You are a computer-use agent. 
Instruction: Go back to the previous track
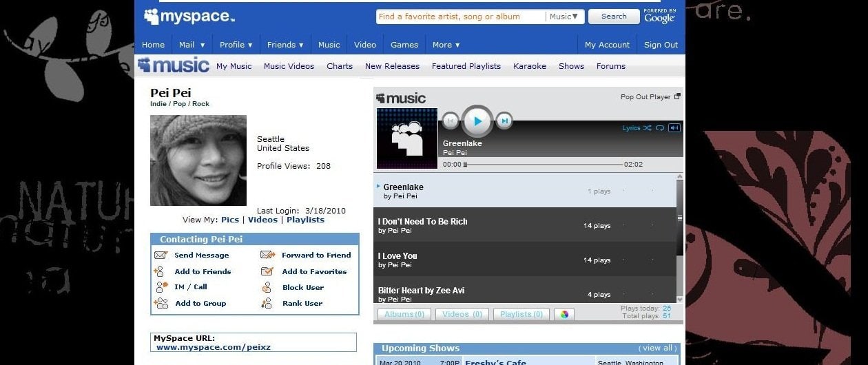450,121
